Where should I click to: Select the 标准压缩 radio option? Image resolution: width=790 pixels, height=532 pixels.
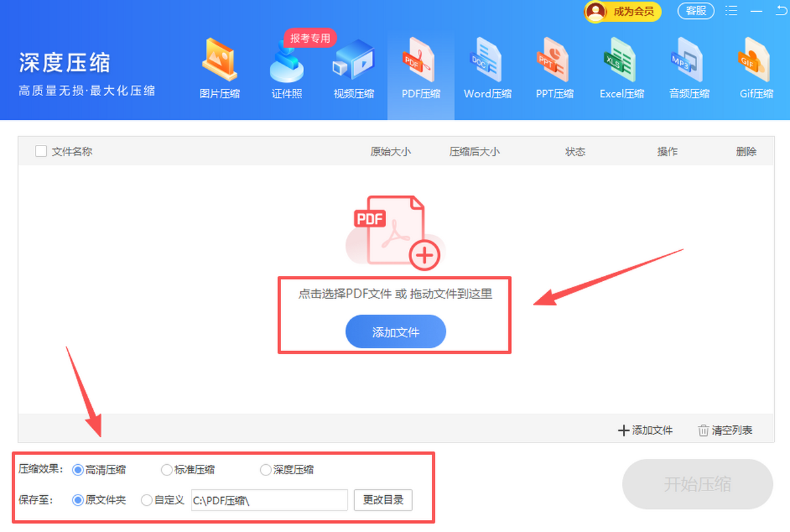pyautogui.click(x=188, y=469)
